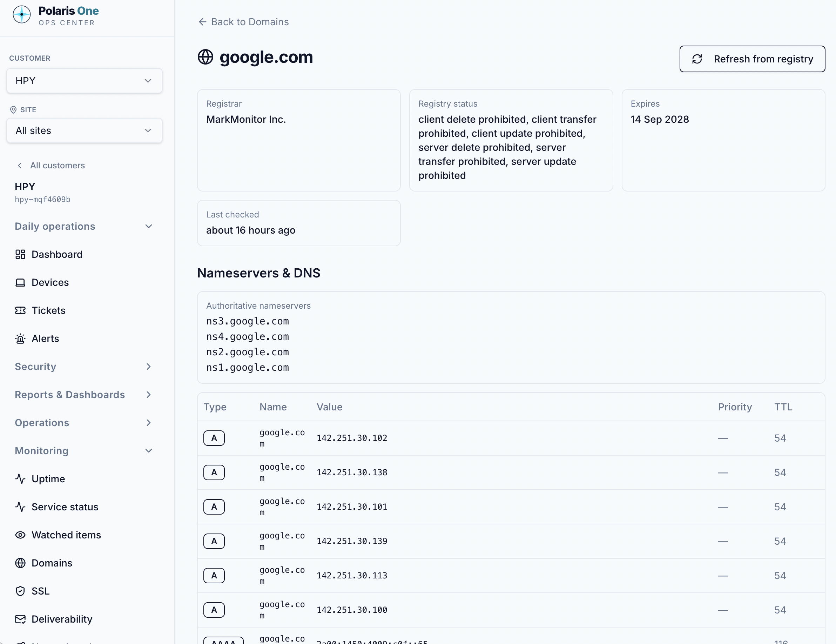Screen dimensions: 836x644
Task: Click the A type badge for 142.251.30.138
Action: pyautogui.click(x=214, y=472)
